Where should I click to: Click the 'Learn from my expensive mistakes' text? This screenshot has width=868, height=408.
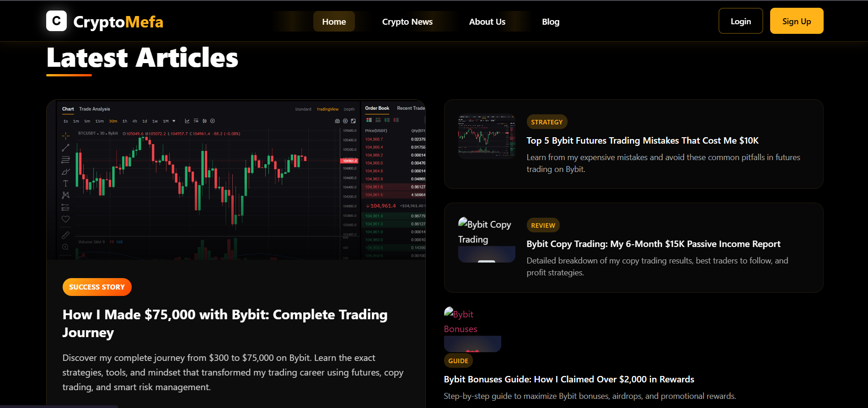coord(663,163)
